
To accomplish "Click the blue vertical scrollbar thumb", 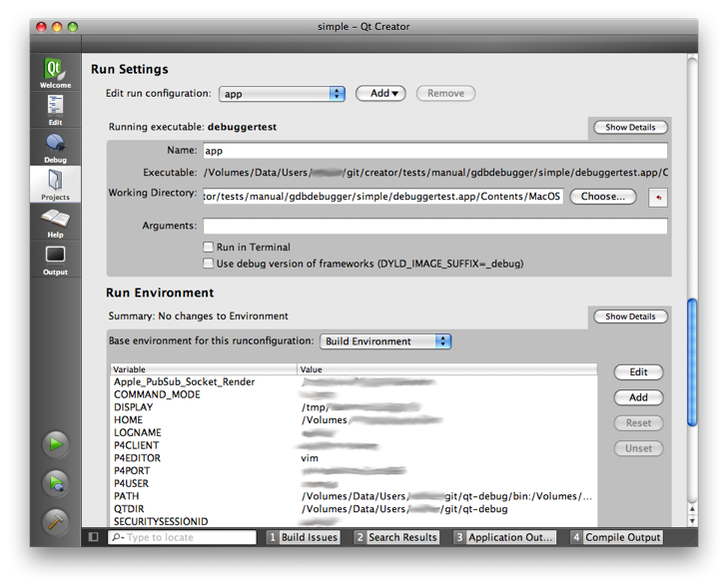I will [692, 362].
